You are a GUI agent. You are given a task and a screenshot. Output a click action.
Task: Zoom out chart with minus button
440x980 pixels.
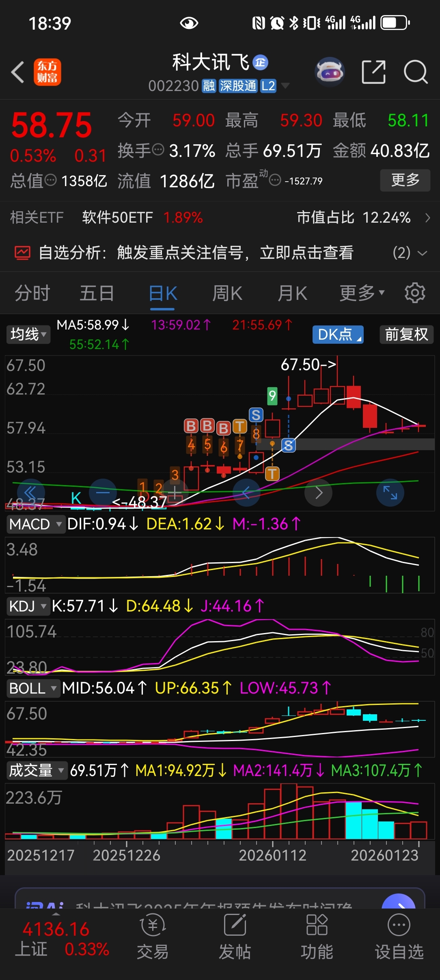[103, 492]
